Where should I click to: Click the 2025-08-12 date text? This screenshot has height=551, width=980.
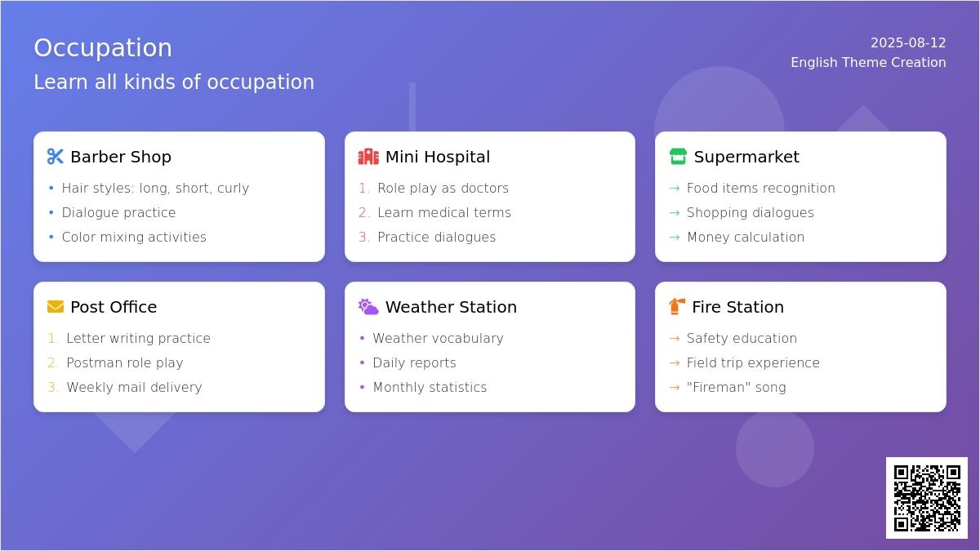coord(908,43)
